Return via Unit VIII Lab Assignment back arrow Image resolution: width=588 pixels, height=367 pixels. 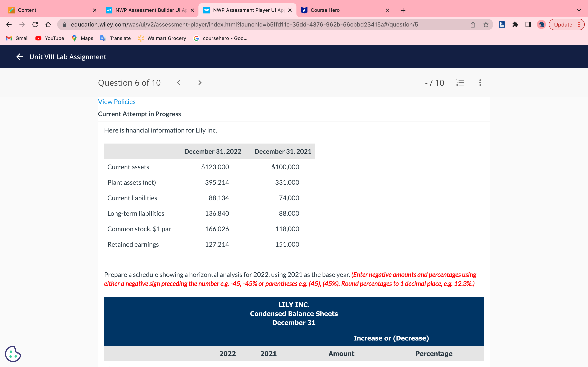[x=19, y=56]
